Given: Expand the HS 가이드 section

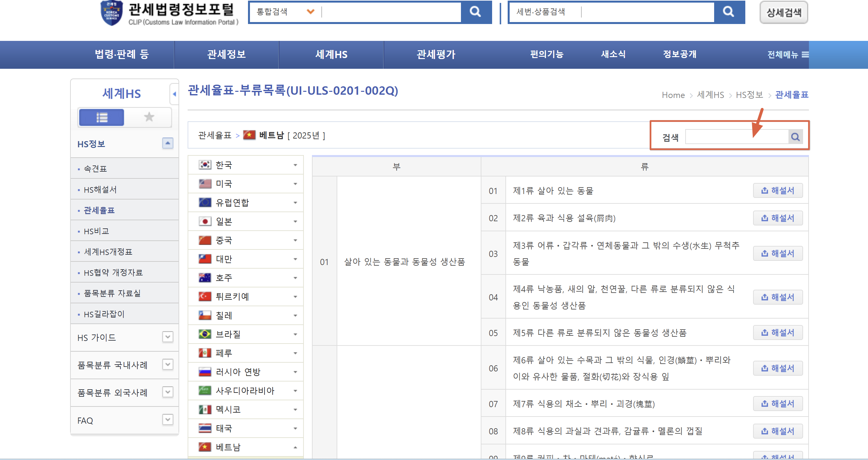Looking at the screenshot, I should (x=167, y=337).
